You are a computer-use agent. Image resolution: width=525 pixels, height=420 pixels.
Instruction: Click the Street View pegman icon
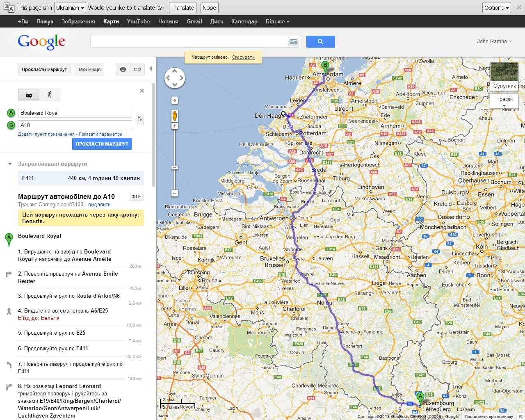175,116
